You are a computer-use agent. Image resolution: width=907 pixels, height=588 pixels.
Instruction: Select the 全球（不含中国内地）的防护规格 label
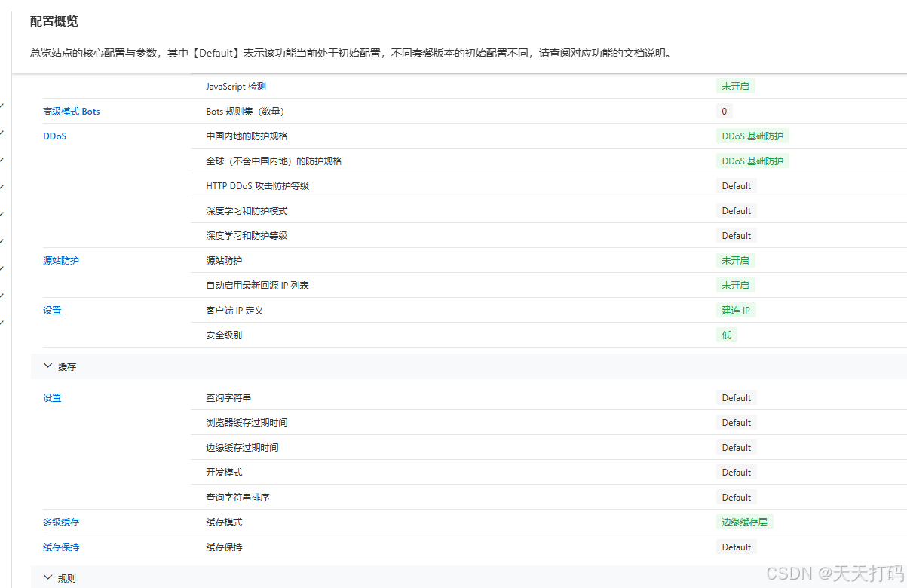pos(274,161)
